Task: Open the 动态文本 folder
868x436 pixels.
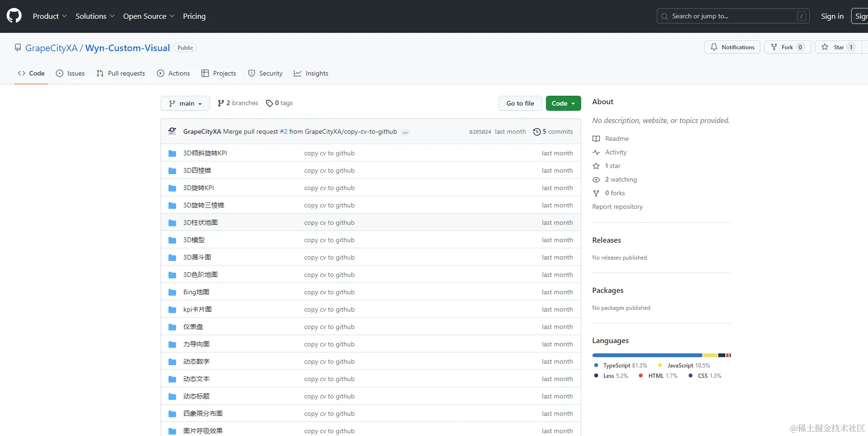Action: pyautogui.click(x=196, y=379)
